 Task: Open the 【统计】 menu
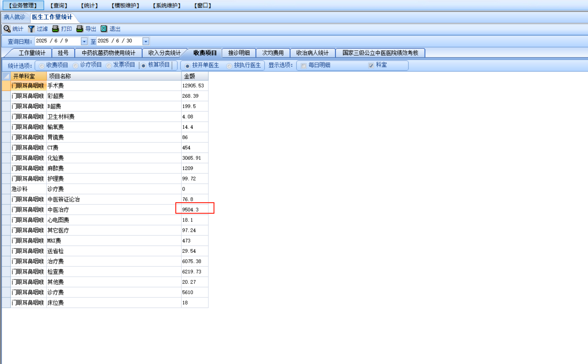(x=89, y=5)
